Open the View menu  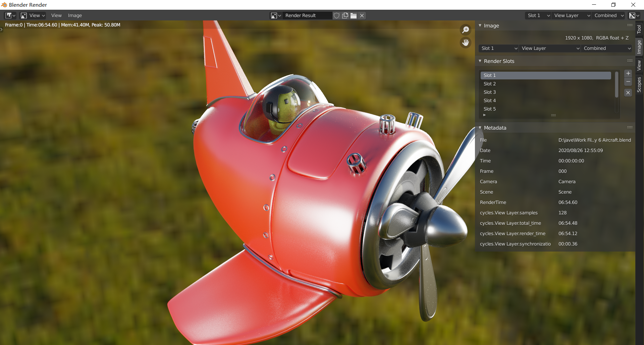pyautogui.click(x=56, y=15)
